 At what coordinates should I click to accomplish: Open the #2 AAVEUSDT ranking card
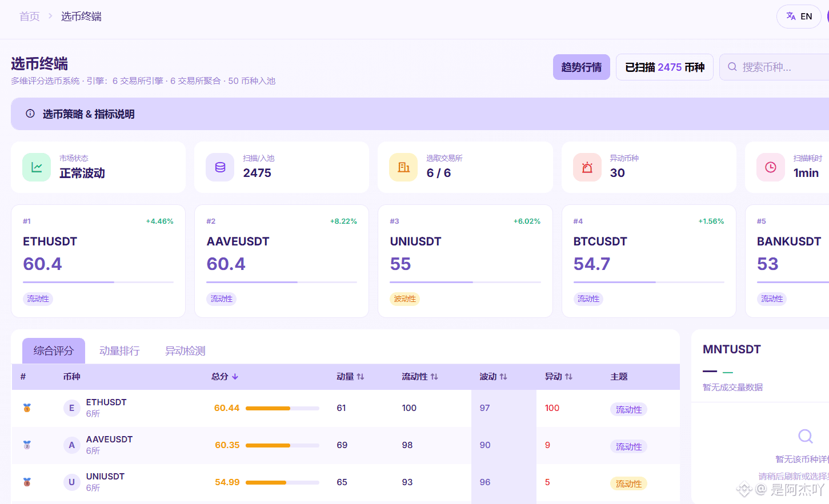click(282, 261)
